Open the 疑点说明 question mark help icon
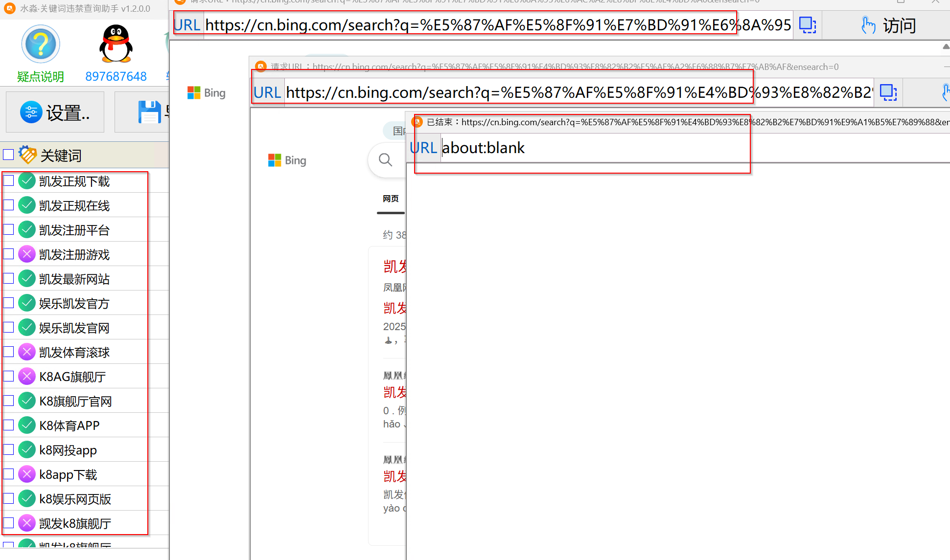 (41, 44)
